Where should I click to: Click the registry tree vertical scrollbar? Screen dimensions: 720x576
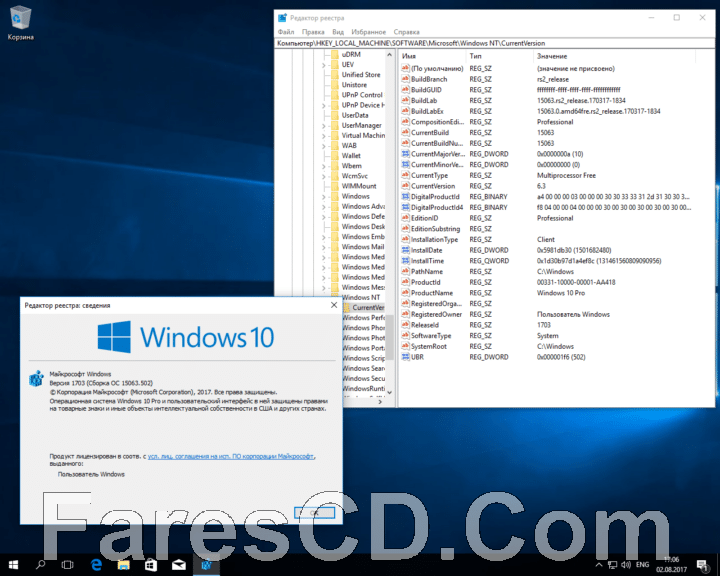pyautogui.click(x=389, y=336)
